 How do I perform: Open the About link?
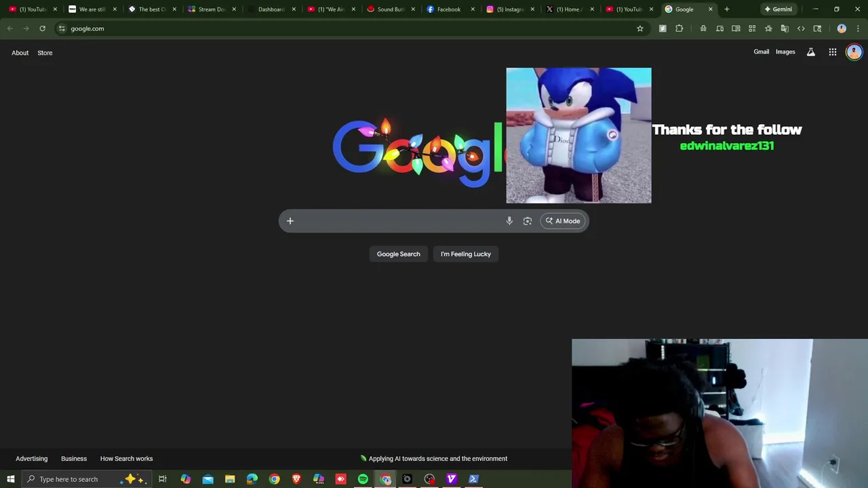click(20, 53)
